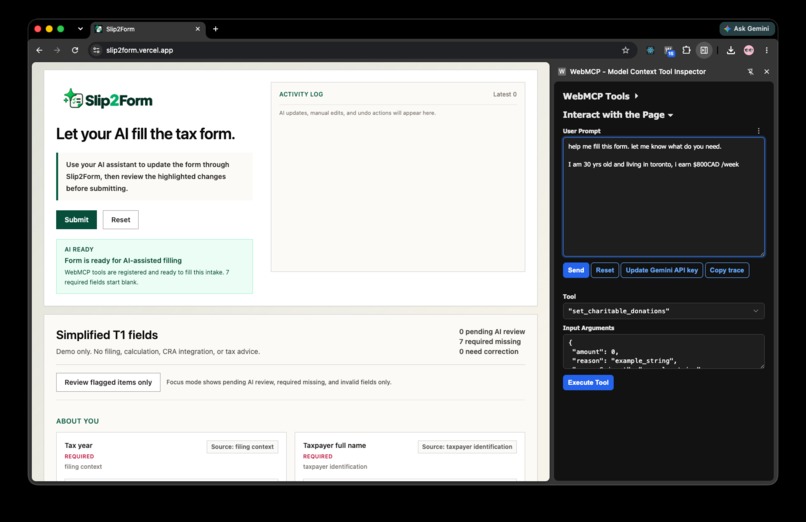Open the Extensions puzzle-piece menu
806x522 pixels.
tap(686, 50)
